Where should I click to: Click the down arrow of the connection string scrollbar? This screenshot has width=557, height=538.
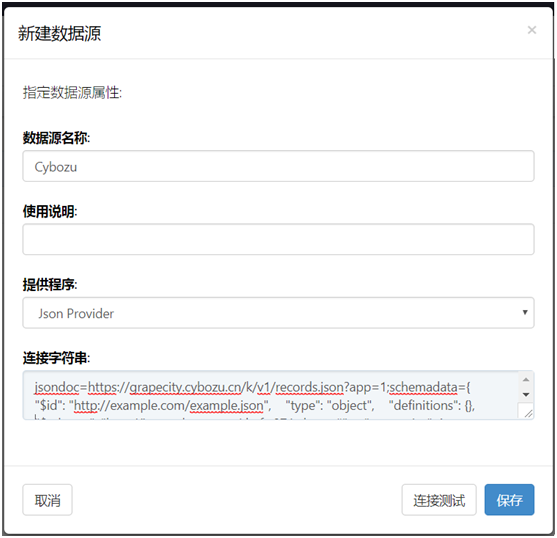pos(526,395)
